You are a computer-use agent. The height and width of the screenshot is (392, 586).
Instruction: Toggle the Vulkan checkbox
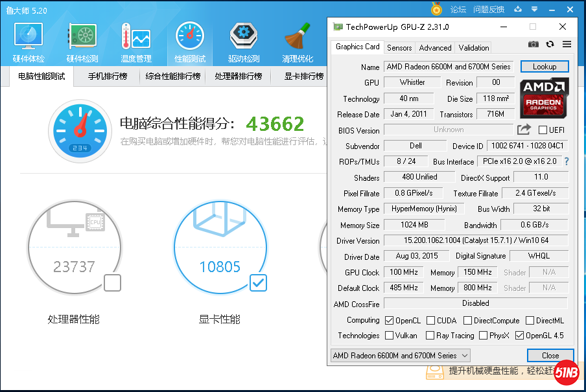click(390, 336)
